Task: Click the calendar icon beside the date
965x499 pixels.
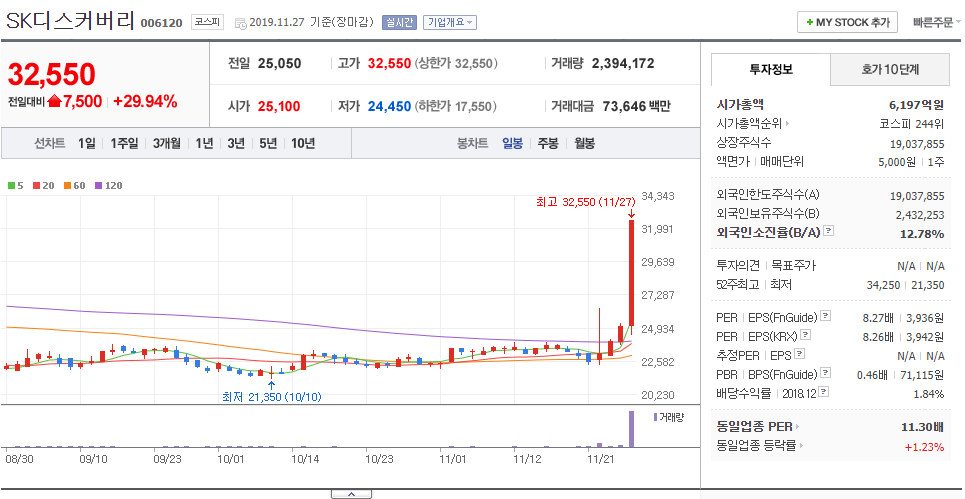Action: tap(241, 23)
